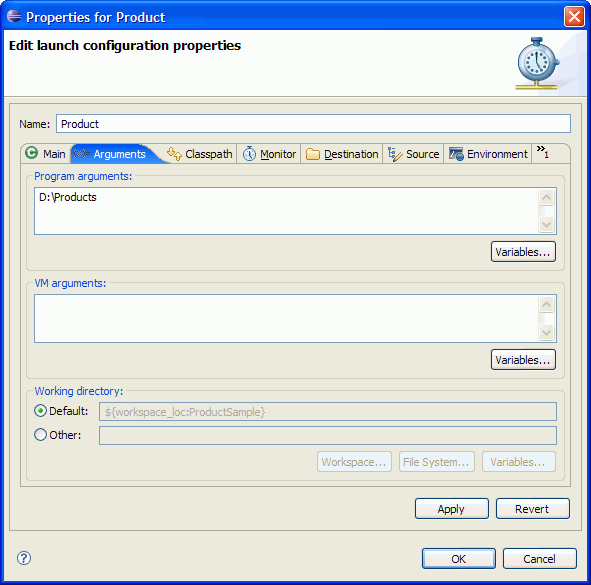Image resolution: width=591 pixels, height=585 pixels.
Task: Confirm with the OK button
Action: click(459, 559)
